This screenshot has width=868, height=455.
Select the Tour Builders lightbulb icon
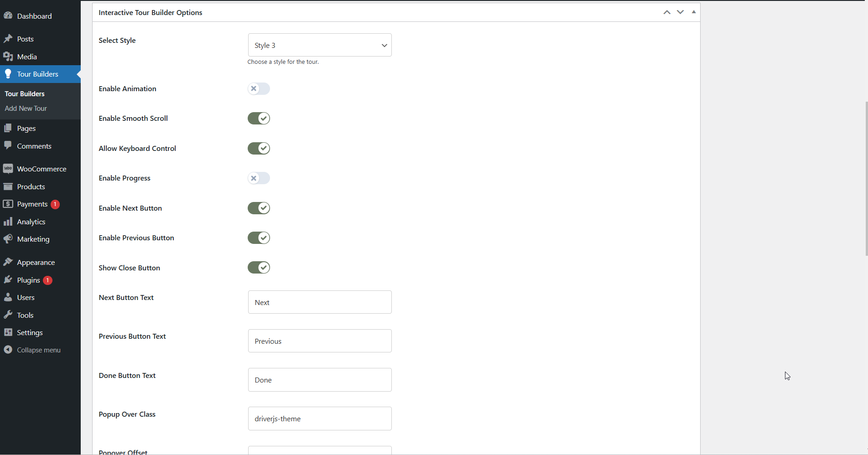pyautogui.click(x=9, y=74)
